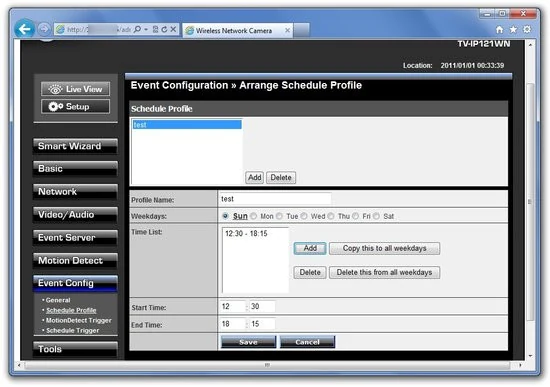Click the browser forward arrow button
Image resolution: width=550 pixels, height=387 pixels.
pos(44,29)
